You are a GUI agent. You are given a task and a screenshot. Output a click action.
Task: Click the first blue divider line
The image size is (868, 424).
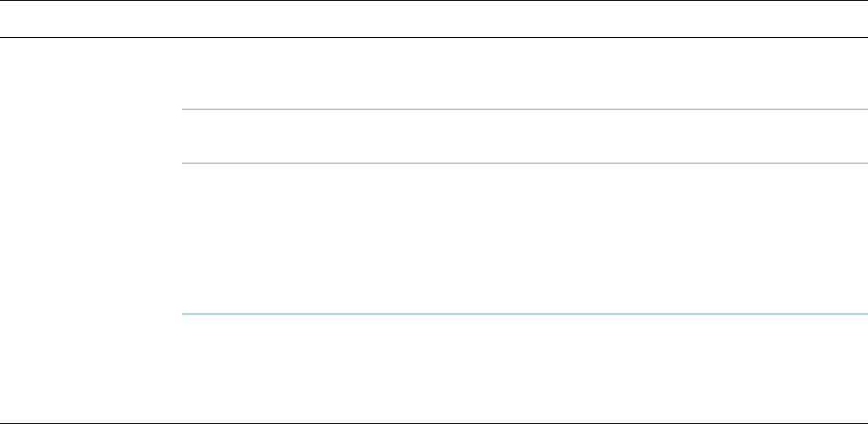[524, 109]
